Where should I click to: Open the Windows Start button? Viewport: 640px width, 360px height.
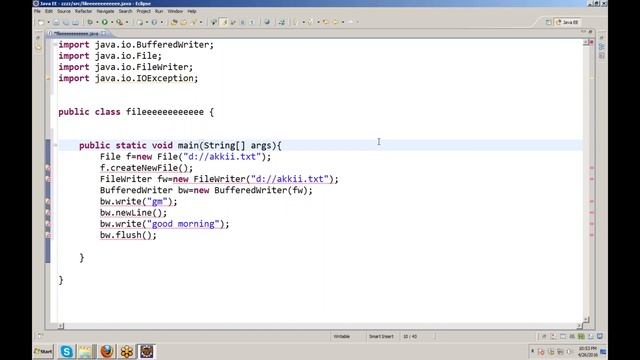click(43, 351)
